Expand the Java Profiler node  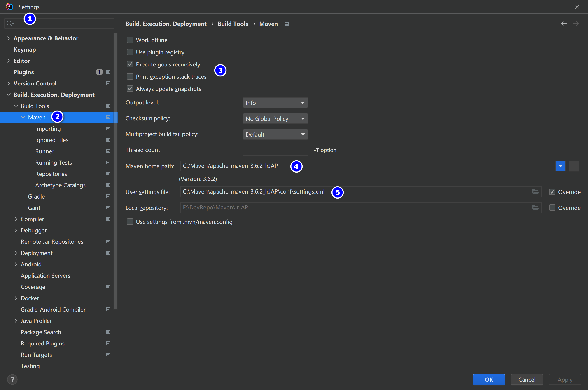coord(16,321)
